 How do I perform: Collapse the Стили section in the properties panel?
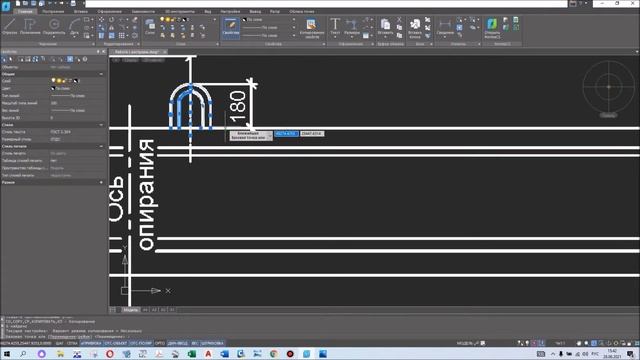coord(101,124)
